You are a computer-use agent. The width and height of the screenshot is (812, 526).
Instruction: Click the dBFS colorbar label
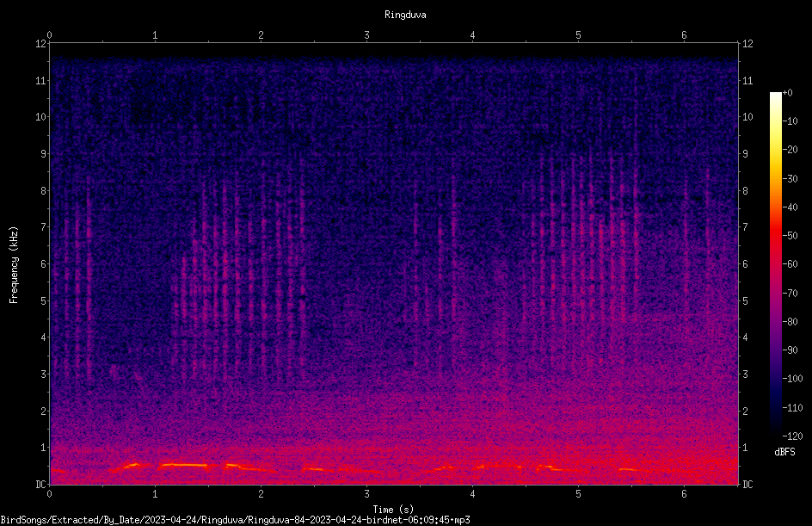tap(784, 452)
